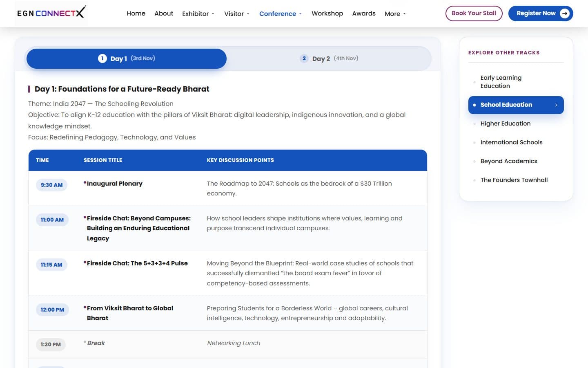Click the Networking Lunch text
Screen dimensions: 588x368
click(x=234, y=343)
